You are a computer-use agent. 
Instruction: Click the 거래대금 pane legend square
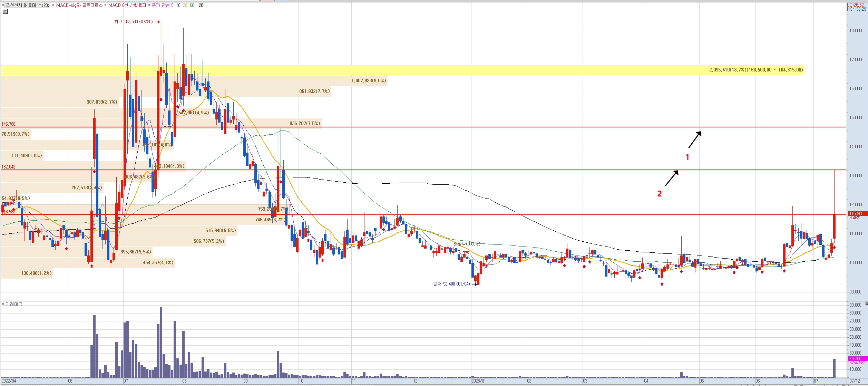pyautogui.click(x=3, y=304)
